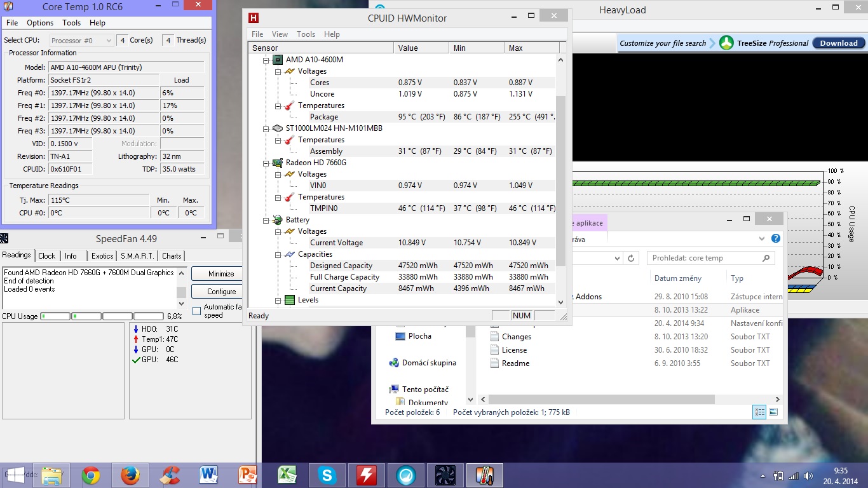
Task: Click the Battery icon in HWMonitor tree
Action: point(278,220)
